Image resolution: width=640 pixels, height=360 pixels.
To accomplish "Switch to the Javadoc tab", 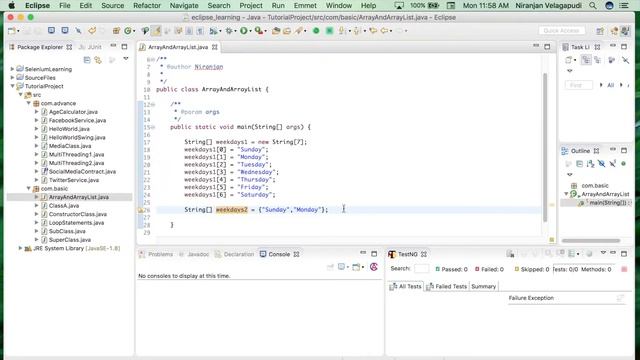I will pos(194,254).
